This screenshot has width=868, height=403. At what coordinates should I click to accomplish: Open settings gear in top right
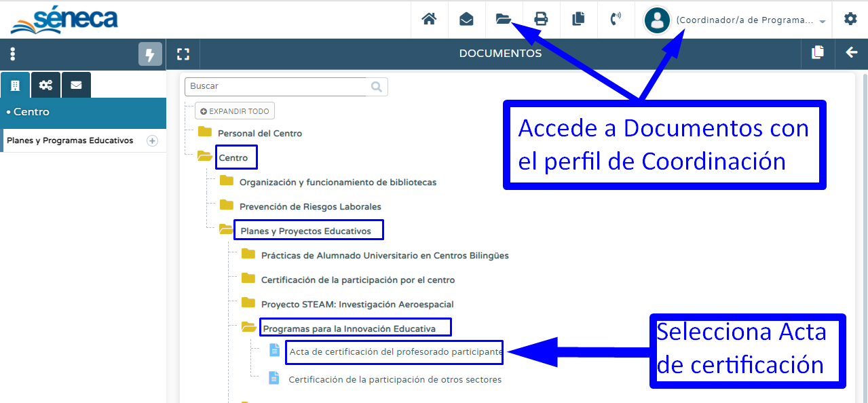coord(850,19)
